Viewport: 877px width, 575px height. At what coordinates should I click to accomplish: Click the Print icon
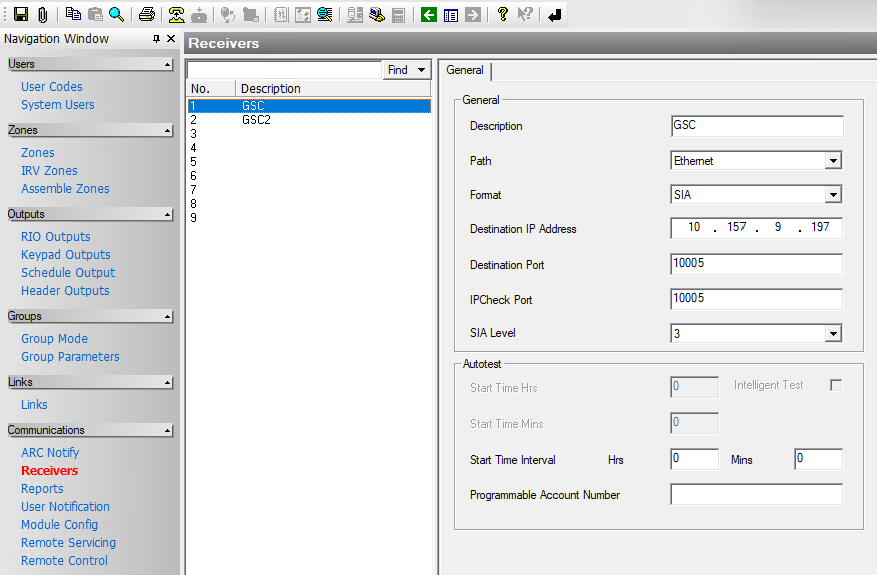[x=147, y=15]
